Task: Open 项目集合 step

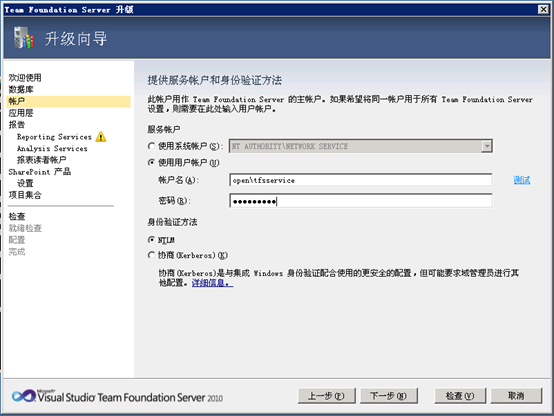Action: (25, 195)
